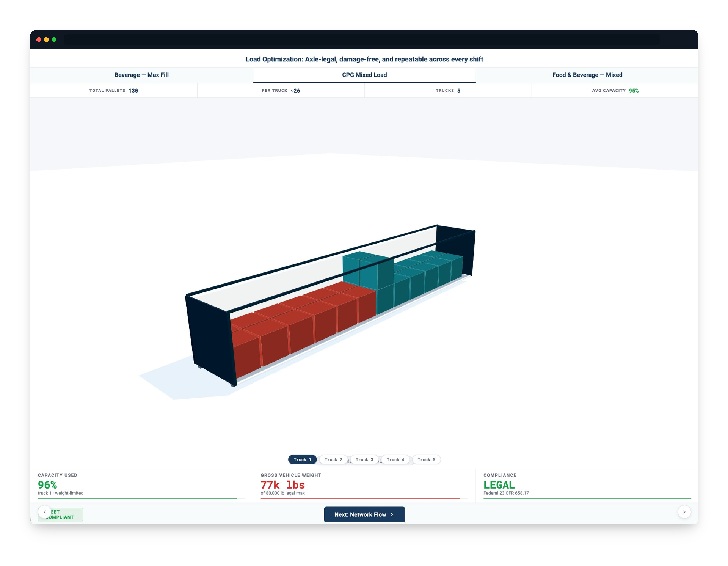Re-select the CPG Mixed Load tab
Viewport: 728px width, 566px height.
coord(364,75)
